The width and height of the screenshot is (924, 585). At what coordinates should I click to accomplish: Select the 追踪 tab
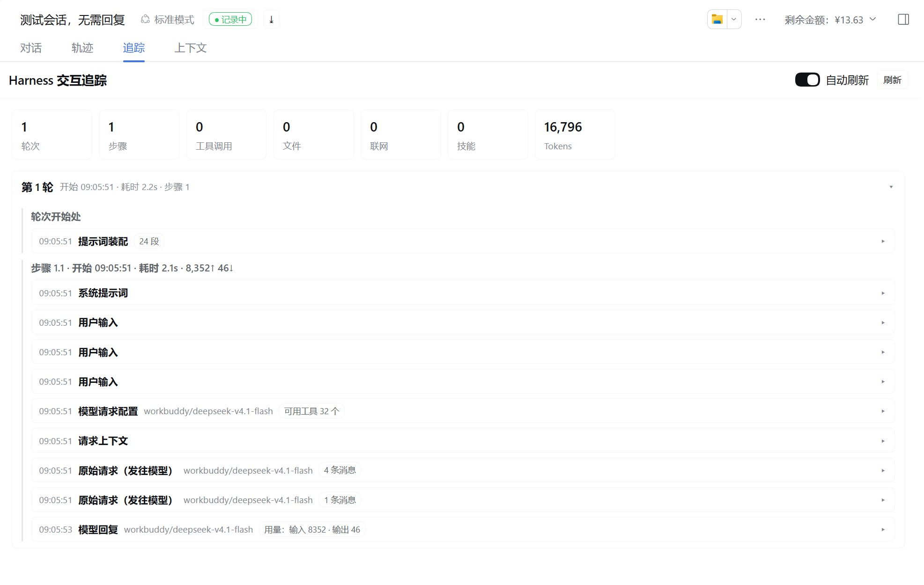(134, 48)
